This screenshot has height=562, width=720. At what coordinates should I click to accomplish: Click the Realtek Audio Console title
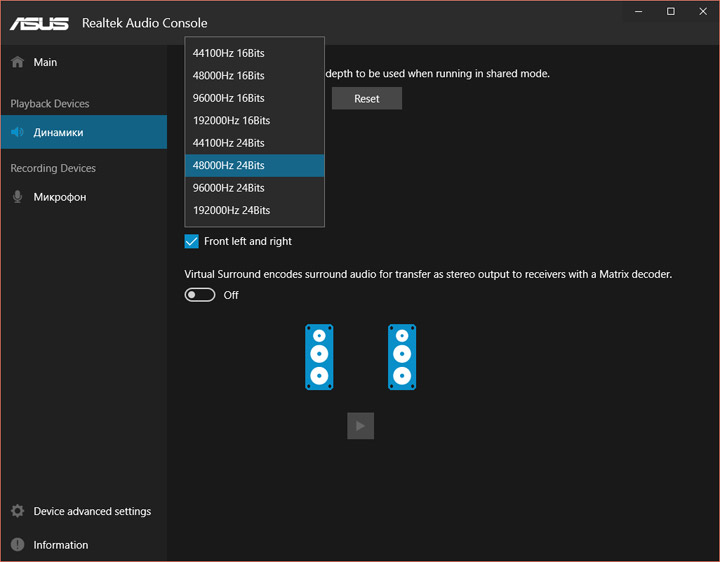[145, 23]
